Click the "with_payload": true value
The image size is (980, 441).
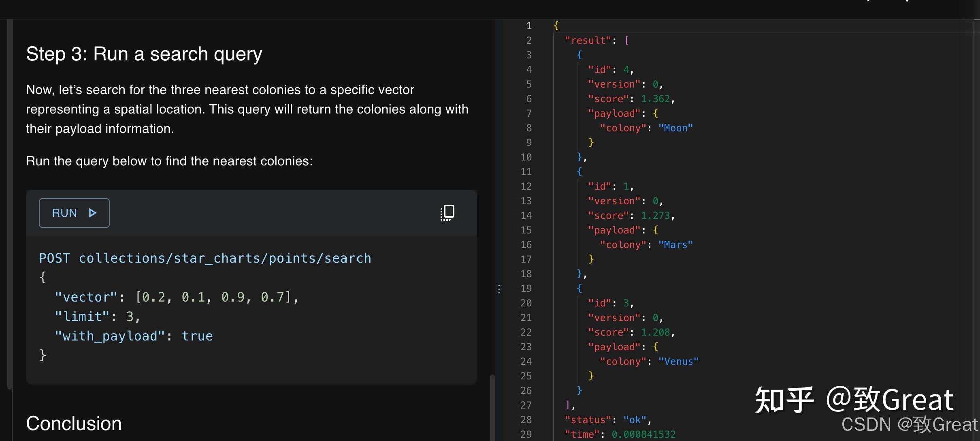197,336
